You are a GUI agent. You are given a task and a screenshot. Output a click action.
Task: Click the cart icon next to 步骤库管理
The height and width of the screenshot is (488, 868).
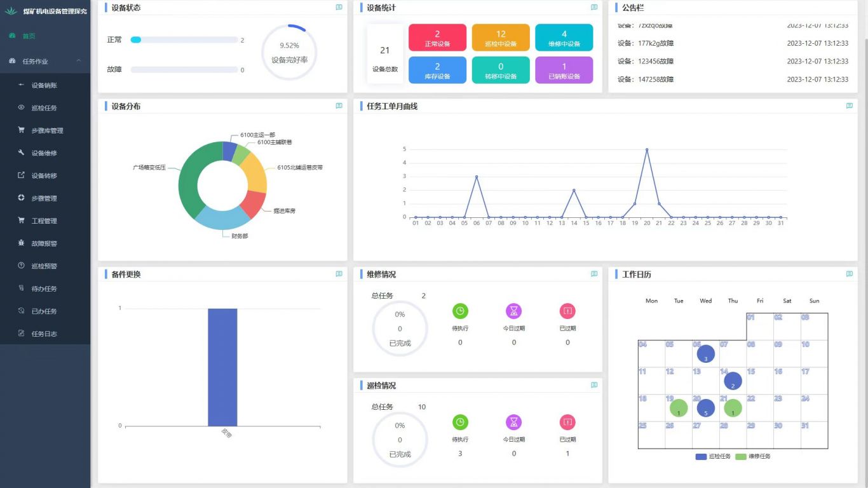(x=21, y=130)
